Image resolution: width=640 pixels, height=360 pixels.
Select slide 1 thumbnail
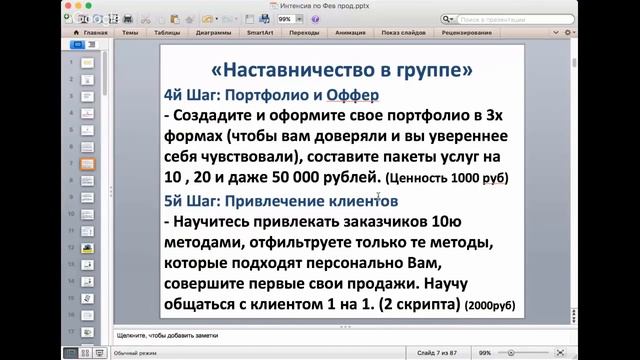click(87, 63)
